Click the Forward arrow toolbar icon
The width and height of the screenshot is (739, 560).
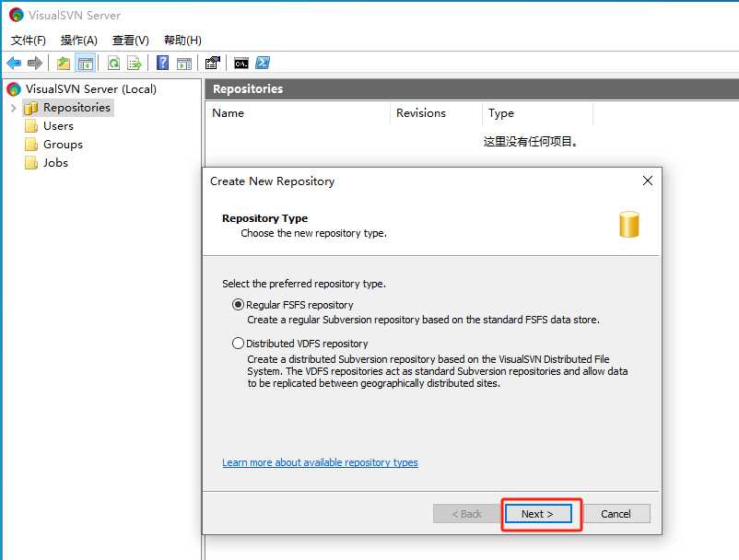[35, 63]
